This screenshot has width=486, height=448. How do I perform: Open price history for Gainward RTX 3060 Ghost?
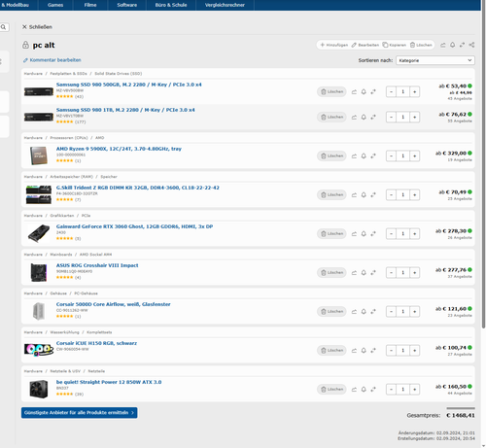click(x=354, y=234)
